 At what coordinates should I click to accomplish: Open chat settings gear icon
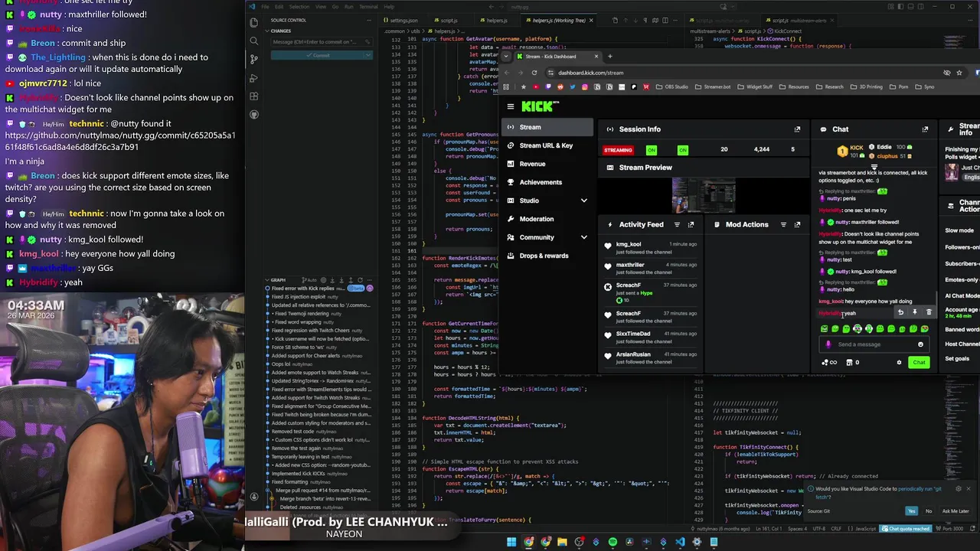(899, 363)
